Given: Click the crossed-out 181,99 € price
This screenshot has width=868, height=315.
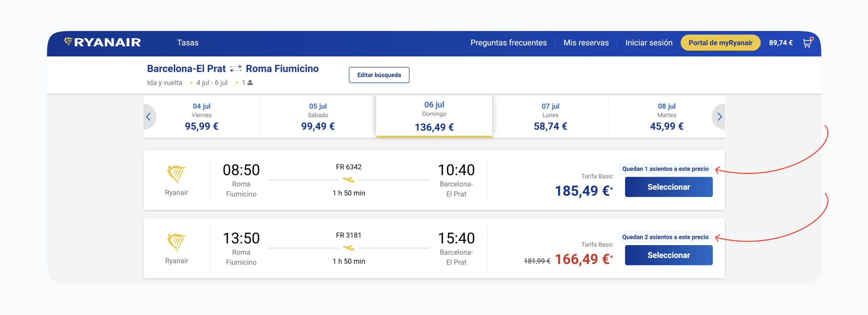Looking at the screenshot, I should click(537, 261).
